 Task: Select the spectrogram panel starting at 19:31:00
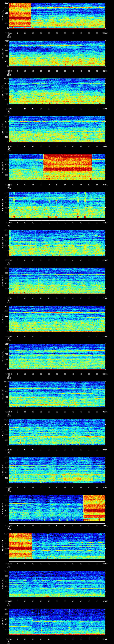click(57, 91)
